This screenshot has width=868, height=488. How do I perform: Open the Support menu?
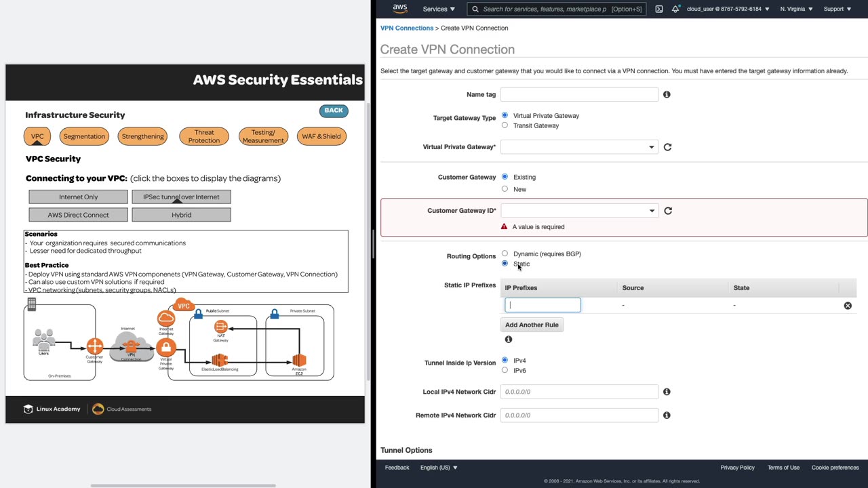(x=837, y=9)
